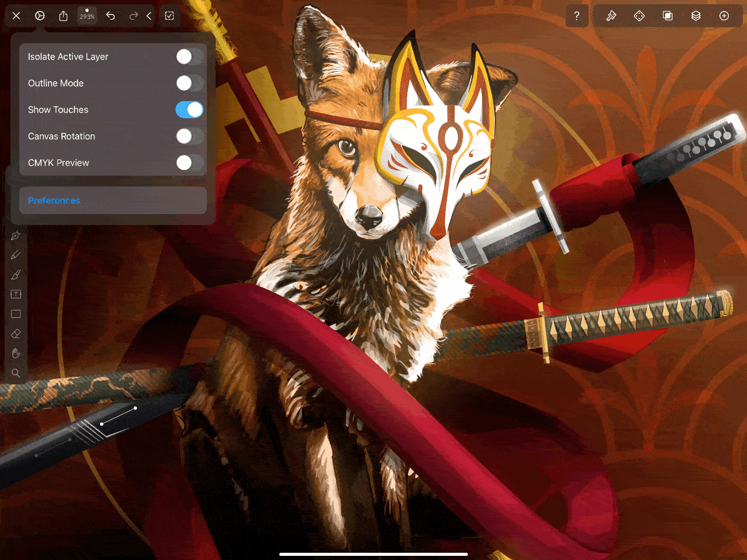
Task: Open the Arrange inspector with the diamond icon
Action: (639, 16)
